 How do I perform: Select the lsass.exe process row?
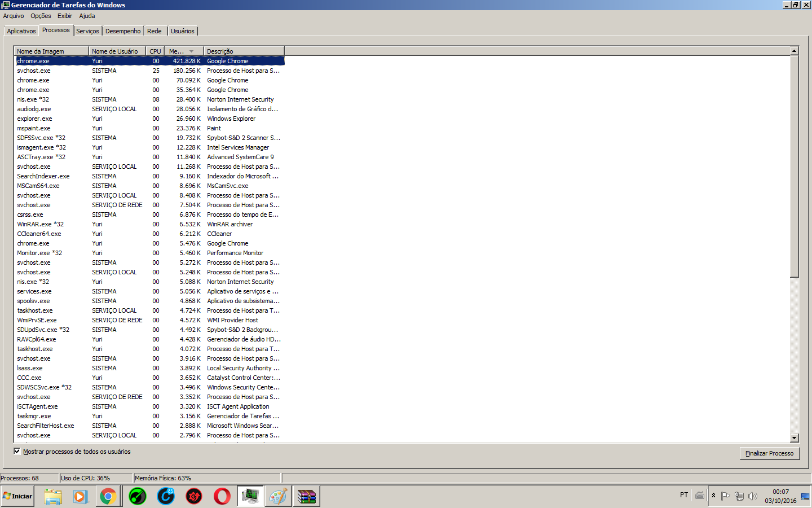tap(149, 368)
